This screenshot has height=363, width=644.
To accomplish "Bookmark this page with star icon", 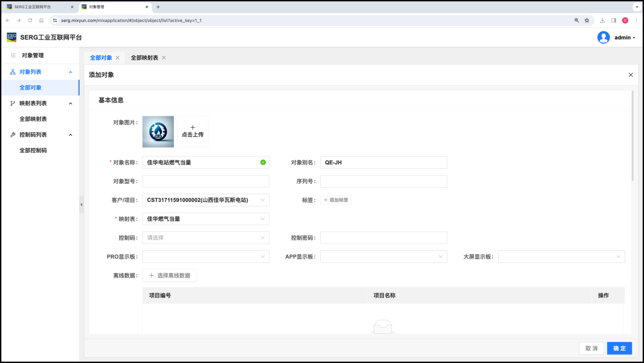I will point(587,20).
